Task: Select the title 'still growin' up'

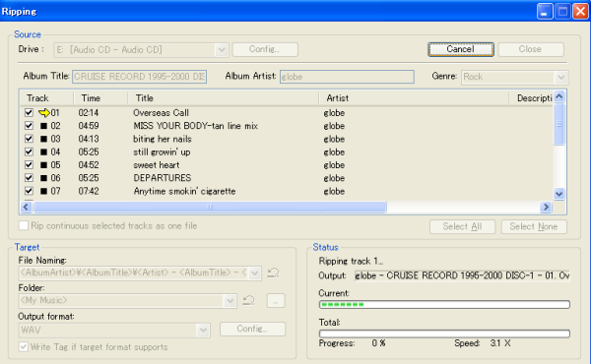Action: [162, 152]
